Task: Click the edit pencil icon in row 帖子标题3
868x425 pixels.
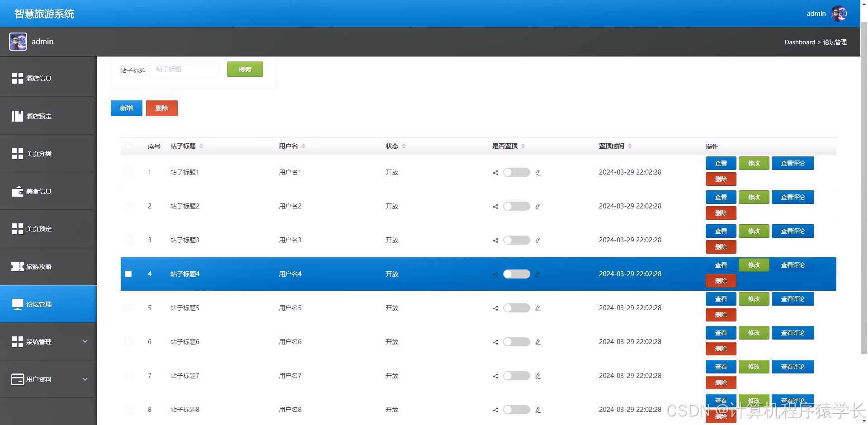Action: point(538,241)
